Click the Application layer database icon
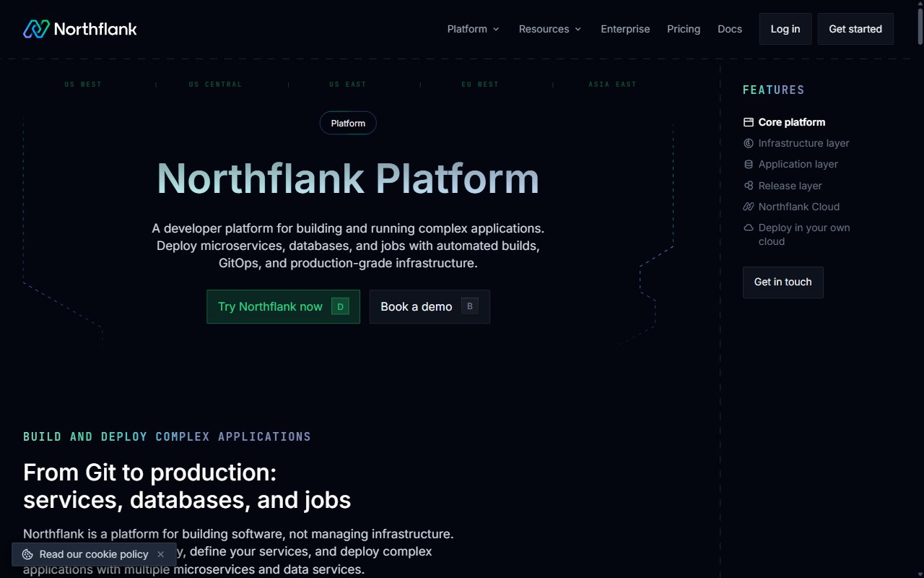 (749, 164)
